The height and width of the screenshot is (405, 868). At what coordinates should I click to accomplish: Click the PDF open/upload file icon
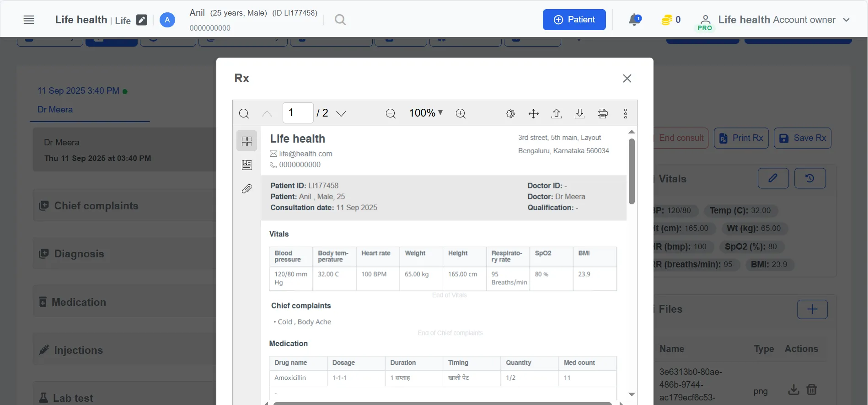tap(557, 113)
